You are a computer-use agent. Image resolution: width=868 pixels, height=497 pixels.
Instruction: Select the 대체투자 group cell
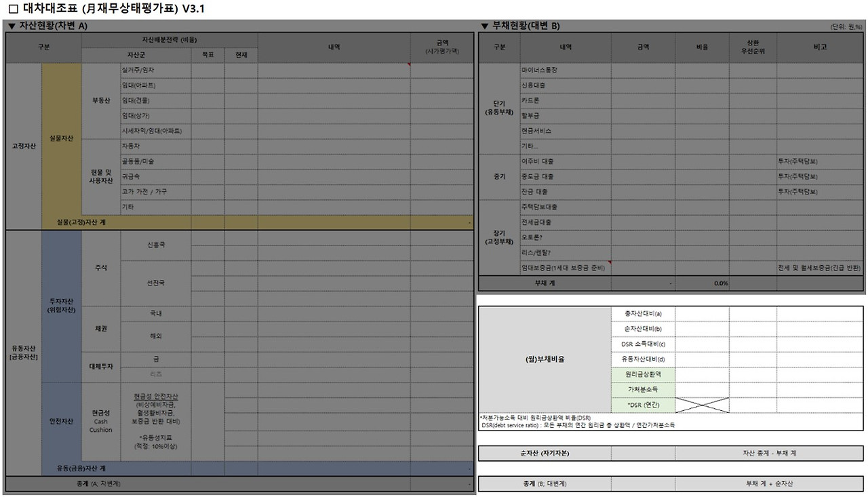101,366
